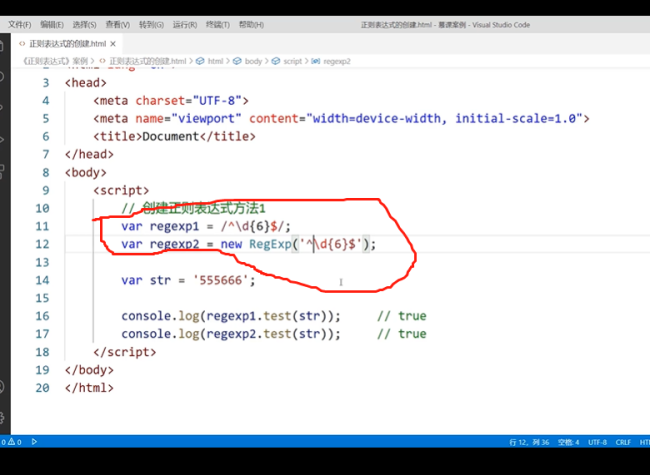Open the 编辑(E) menu
This screenshot has height=475, width=650.
(x=52, y=25)
